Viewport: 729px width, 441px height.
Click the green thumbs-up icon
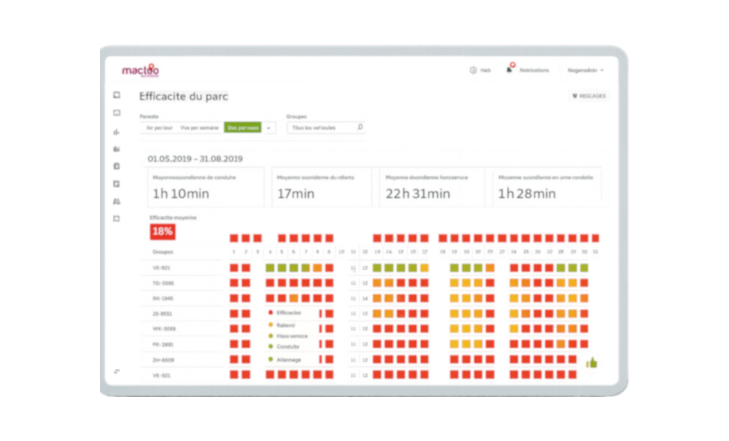point(591,362)
